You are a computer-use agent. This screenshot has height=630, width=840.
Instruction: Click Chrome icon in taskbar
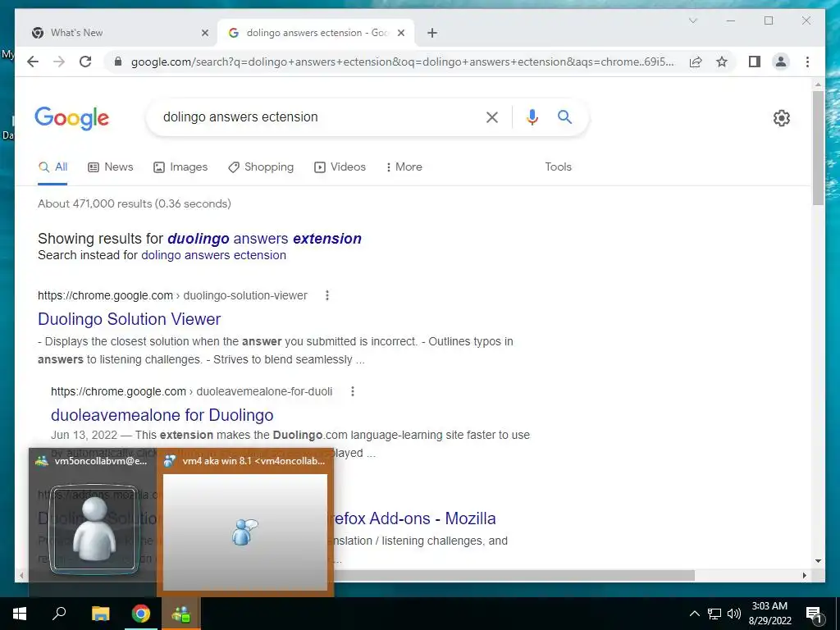point(141,614)
